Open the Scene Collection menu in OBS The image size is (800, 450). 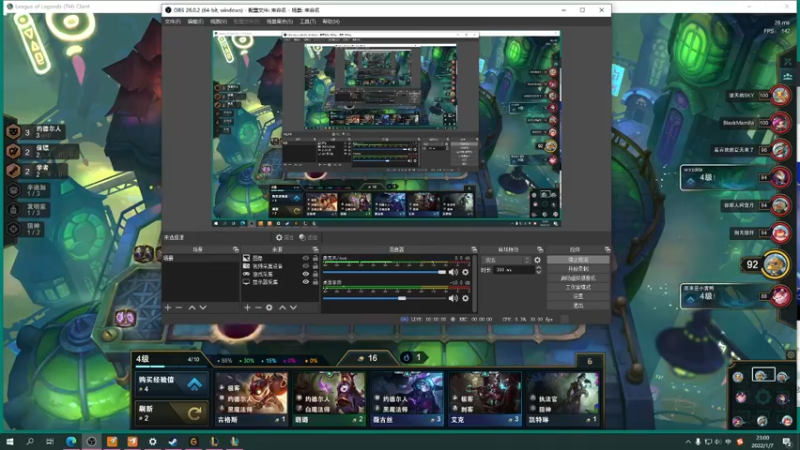pos(280,21)
